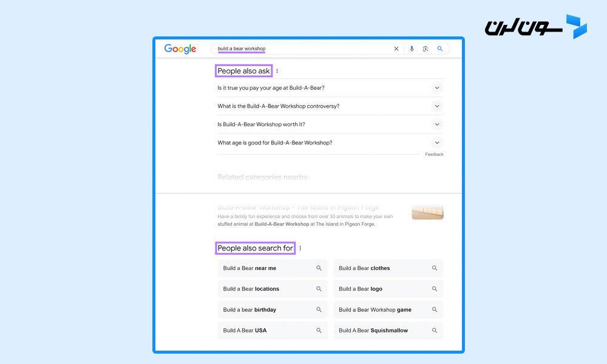
Task: Open Google Lens image search icon
Action: pos(426,49)
